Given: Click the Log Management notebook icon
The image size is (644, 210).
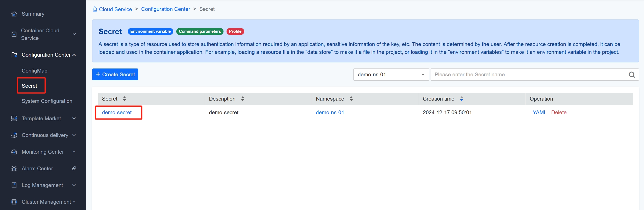Looking at the screenshot, I should [14, 185].
